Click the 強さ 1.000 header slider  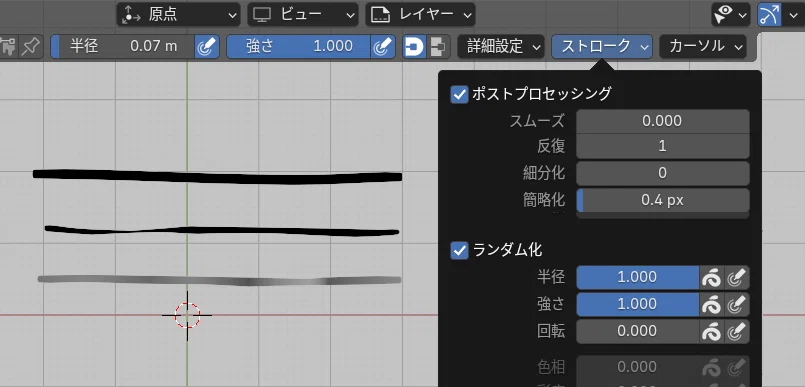(x=298, y=47)
